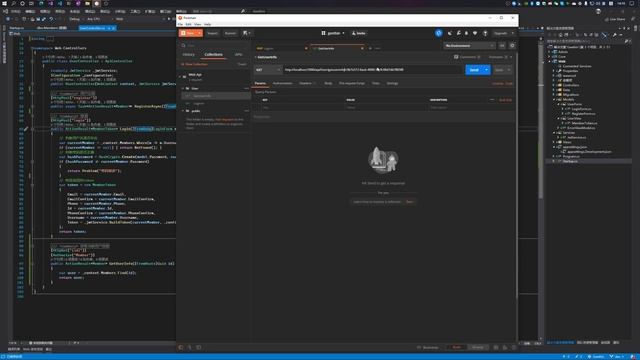
Task: Click the orange New button in Postman
Action: pos(191,33)
